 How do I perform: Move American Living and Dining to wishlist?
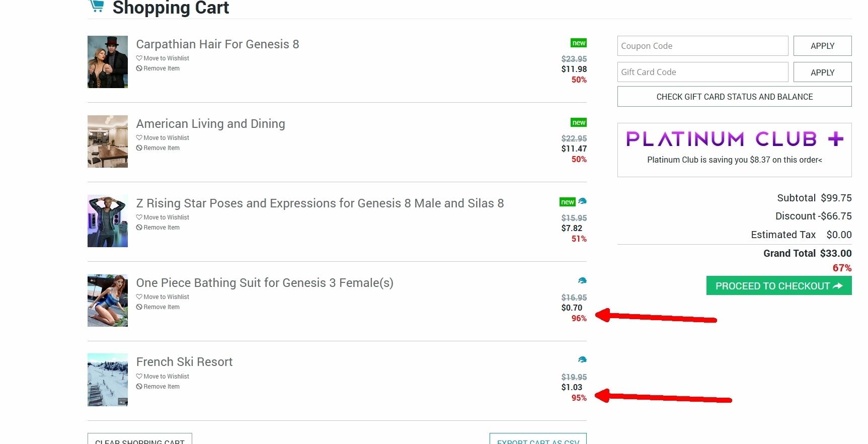click(166, 138)
